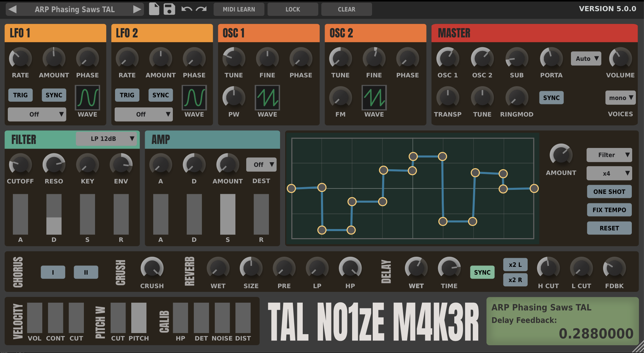644x353 pixels.
Task: Reset the envelope editor curve
Action: 609,228
